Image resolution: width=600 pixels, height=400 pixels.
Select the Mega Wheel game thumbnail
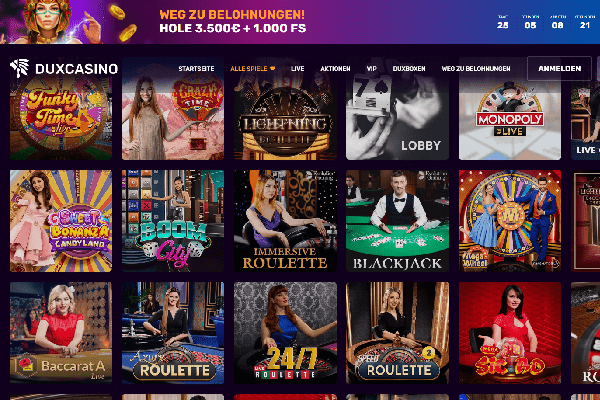coord(510,221)
